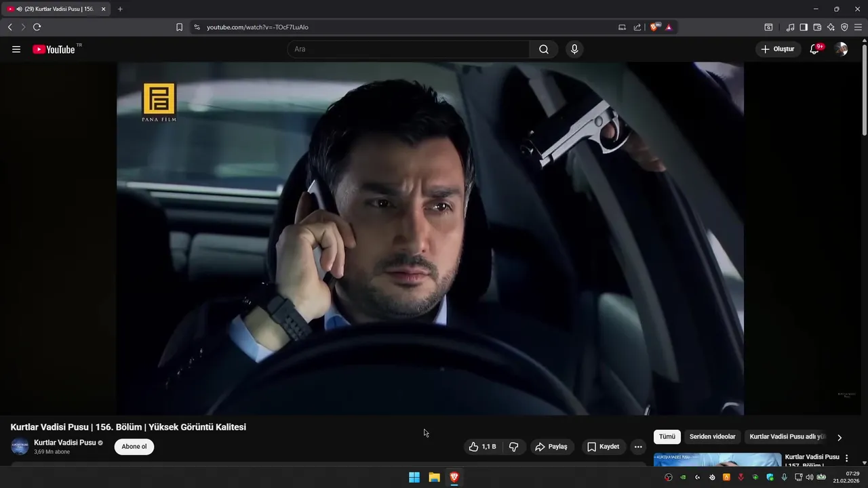Toggle the browser sidebar panel
868x488 pixels.
804,27
